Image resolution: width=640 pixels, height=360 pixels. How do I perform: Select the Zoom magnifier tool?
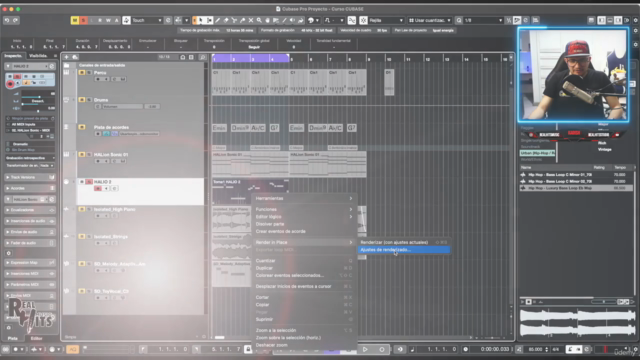pos(259,20)
